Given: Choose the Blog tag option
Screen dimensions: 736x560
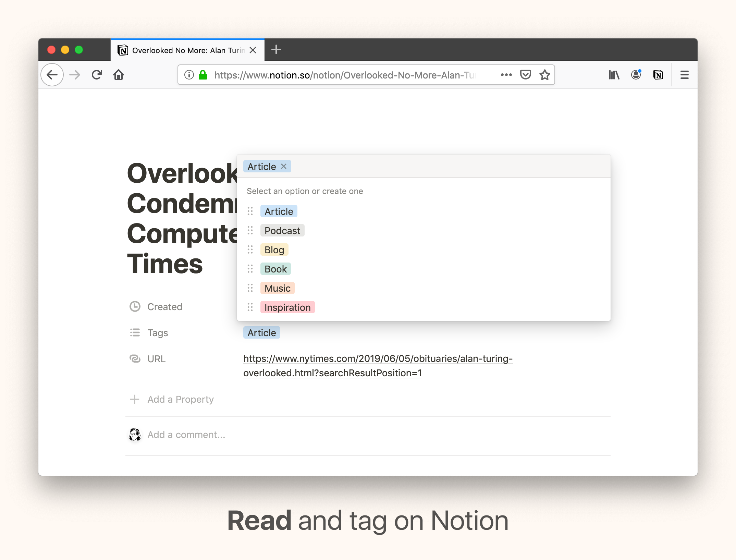Looking at the screenshot, I should pos(274,249).
